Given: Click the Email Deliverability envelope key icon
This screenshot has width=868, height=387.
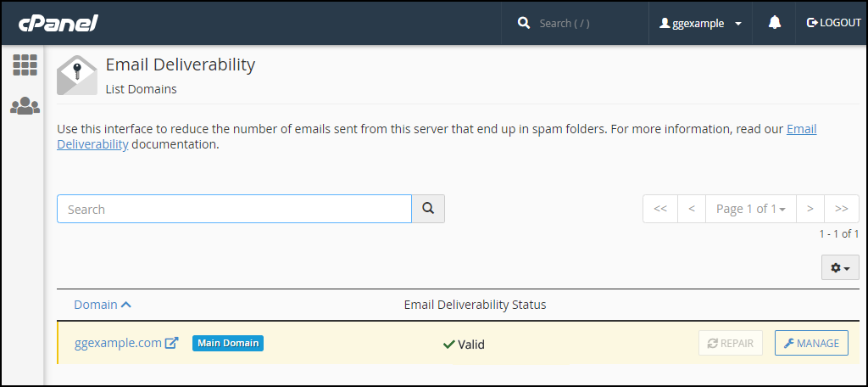Looking at the screenshot, I should point(77,75).
